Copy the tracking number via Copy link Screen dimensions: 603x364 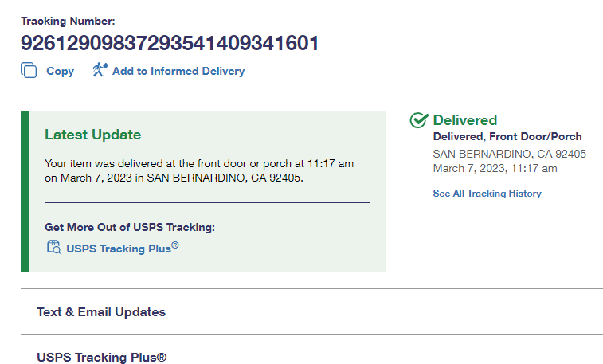[60, 71]
